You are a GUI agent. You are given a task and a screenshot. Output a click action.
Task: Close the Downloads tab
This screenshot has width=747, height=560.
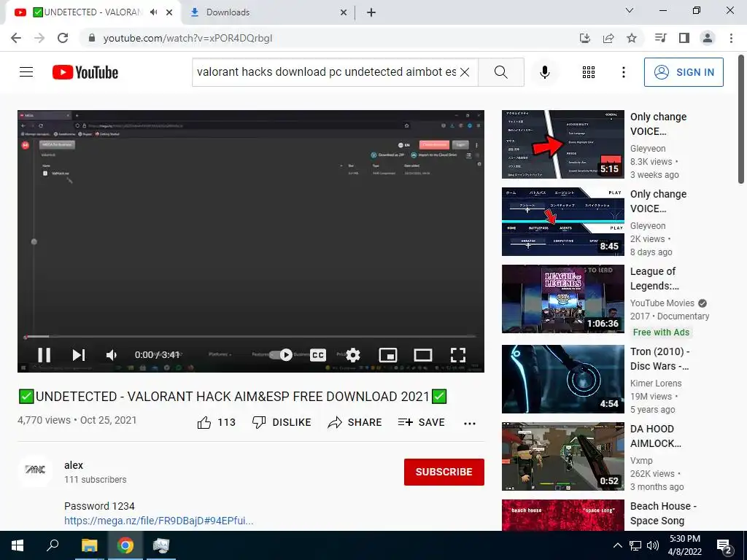tap(344, 13)
